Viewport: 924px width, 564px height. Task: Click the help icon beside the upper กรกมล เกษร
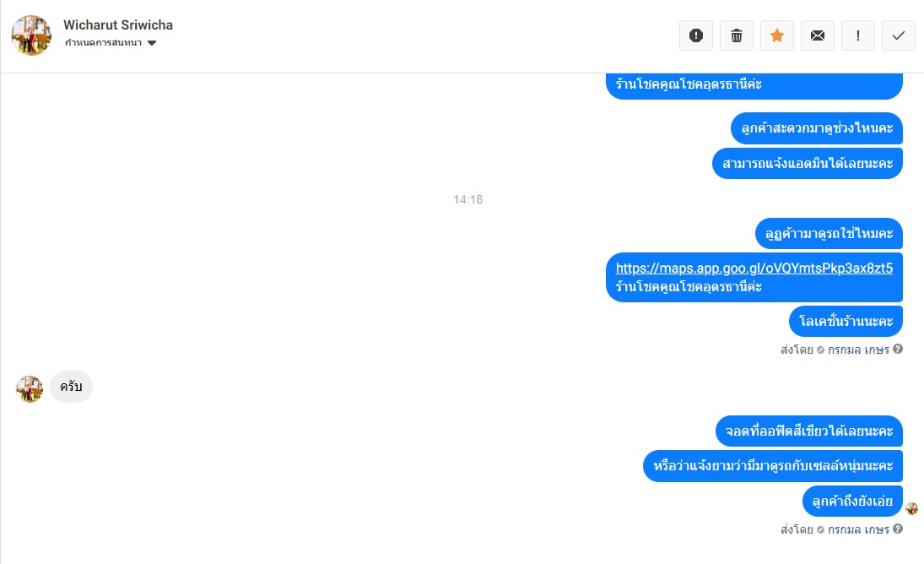898,349
